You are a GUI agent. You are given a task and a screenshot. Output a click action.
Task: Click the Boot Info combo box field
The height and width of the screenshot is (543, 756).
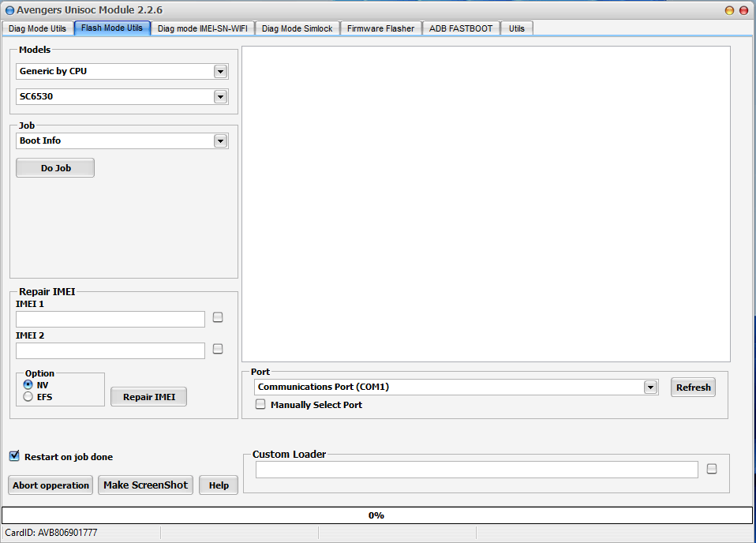122,140
